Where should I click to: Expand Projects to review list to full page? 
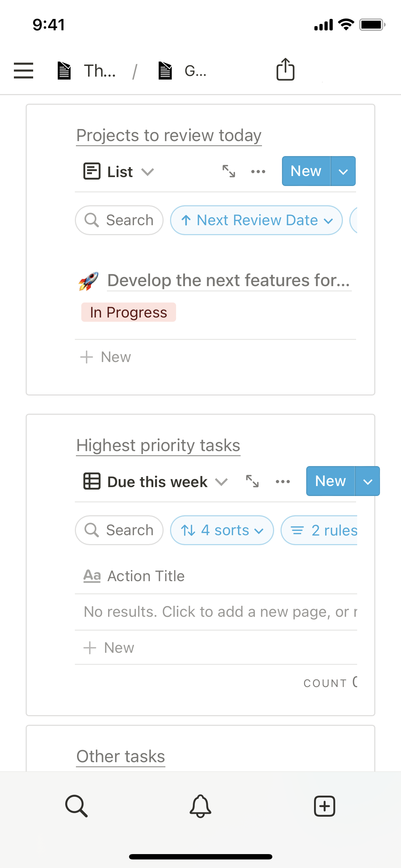[229, 171]
